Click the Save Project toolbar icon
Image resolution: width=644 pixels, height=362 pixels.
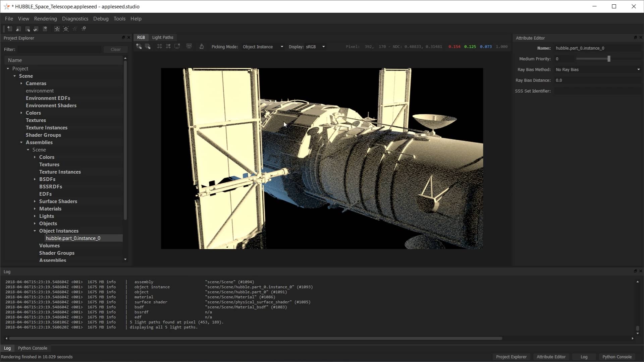[28, 29]
